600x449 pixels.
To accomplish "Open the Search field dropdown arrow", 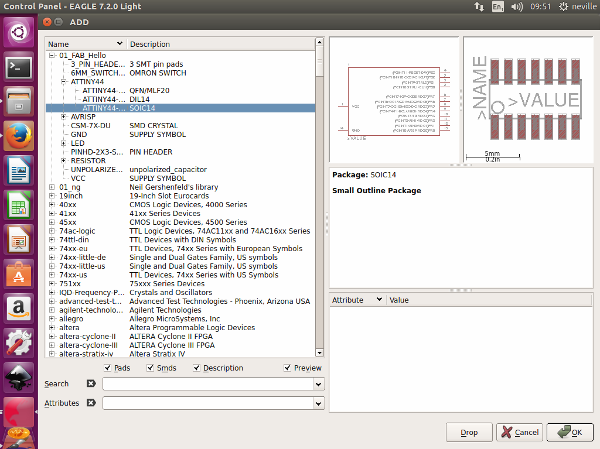I will pos(319,384).
